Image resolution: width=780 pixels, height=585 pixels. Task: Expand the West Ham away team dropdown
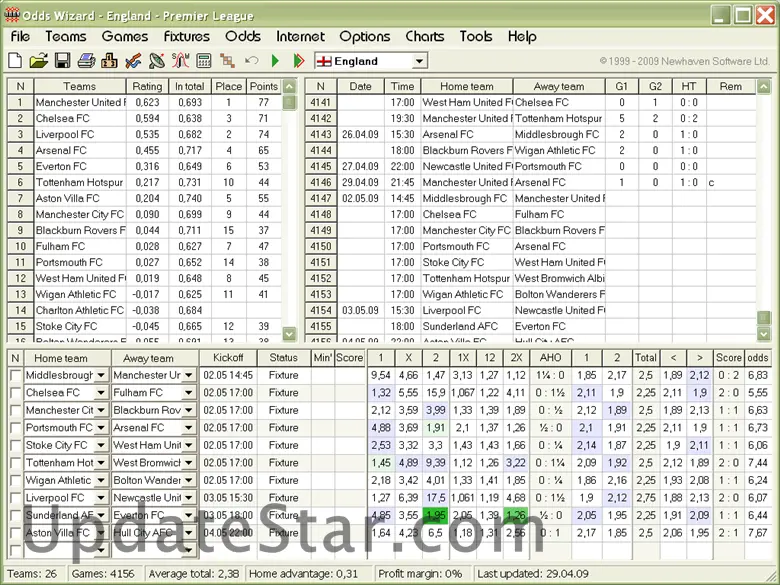click(189, 445)
